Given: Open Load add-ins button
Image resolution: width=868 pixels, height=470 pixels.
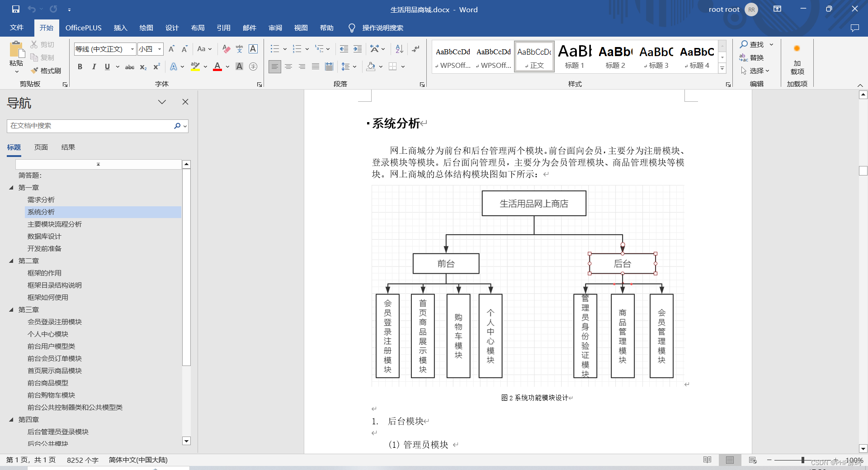Looking at the screenshot, I should tap(797, 58).
